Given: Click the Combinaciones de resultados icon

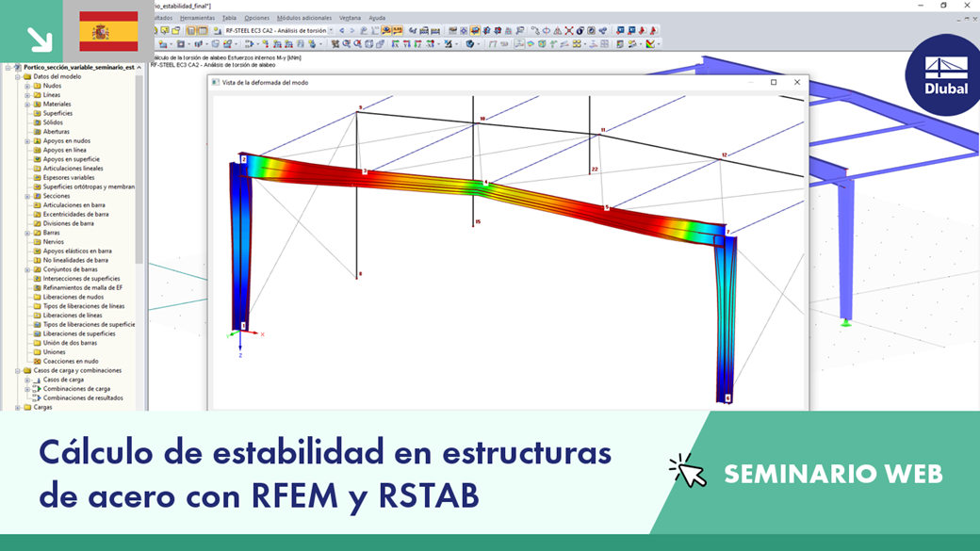Looking at the screenshot, I should 37,397.
